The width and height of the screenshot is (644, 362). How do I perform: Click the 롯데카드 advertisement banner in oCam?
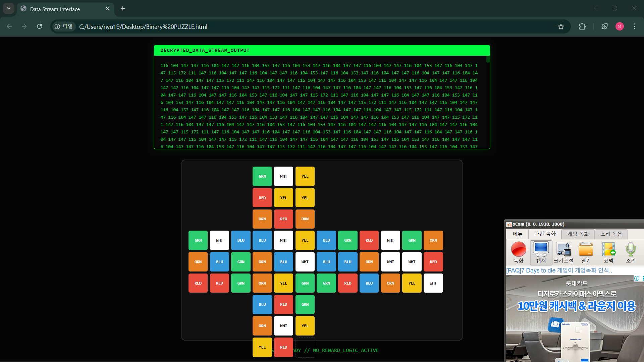[575, 318]
